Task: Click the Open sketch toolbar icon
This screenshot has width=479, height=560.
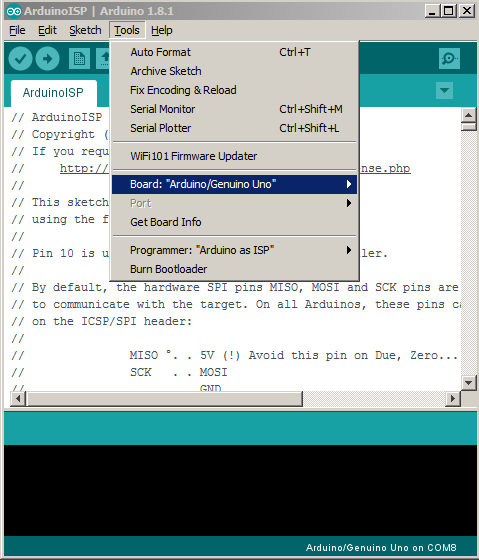Action: 103,59
